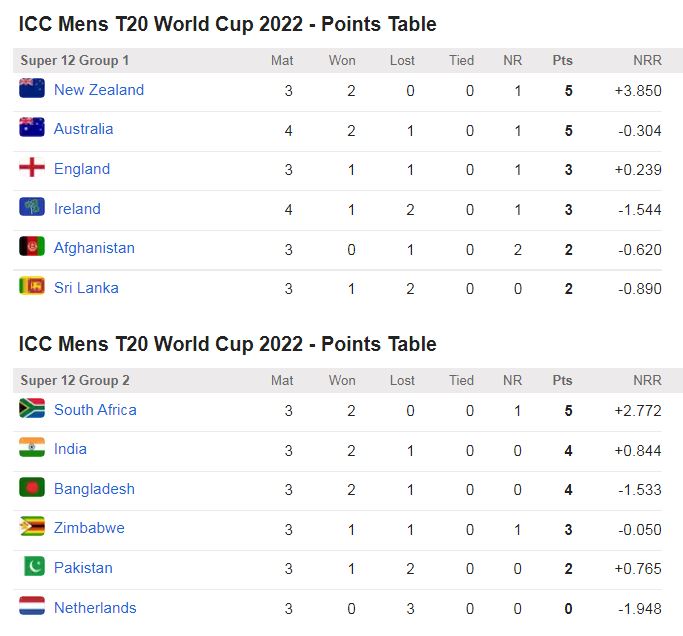Click the Netherlands flag icon

coord(32,607)
